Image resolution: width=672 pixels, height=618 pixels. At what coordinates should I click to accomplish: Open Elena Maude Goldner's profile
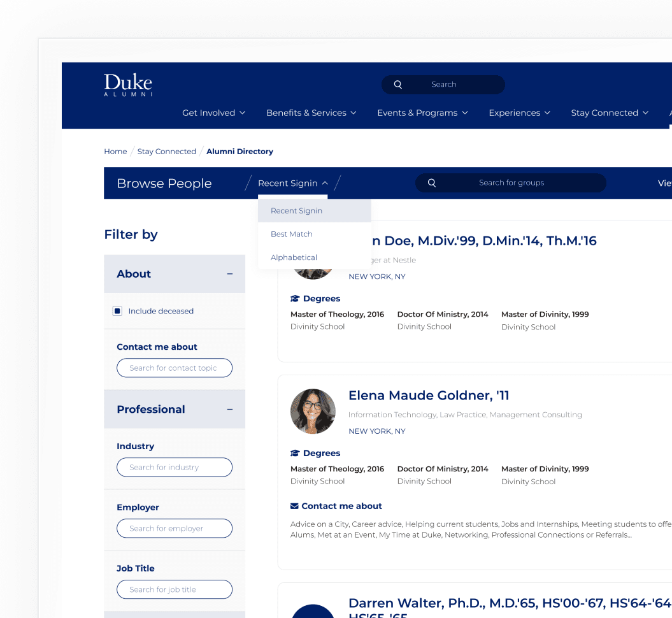(x=428, y=395)
